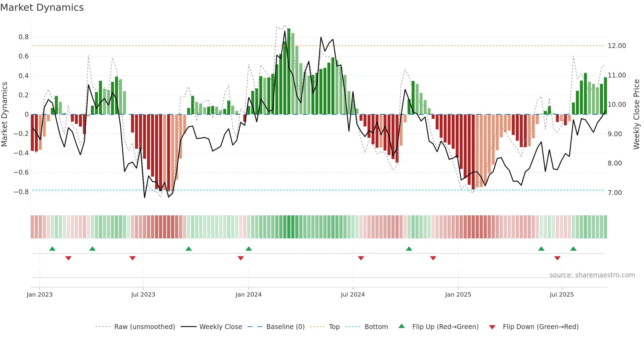Toggle the Bottom legend entry

(367, 327)
